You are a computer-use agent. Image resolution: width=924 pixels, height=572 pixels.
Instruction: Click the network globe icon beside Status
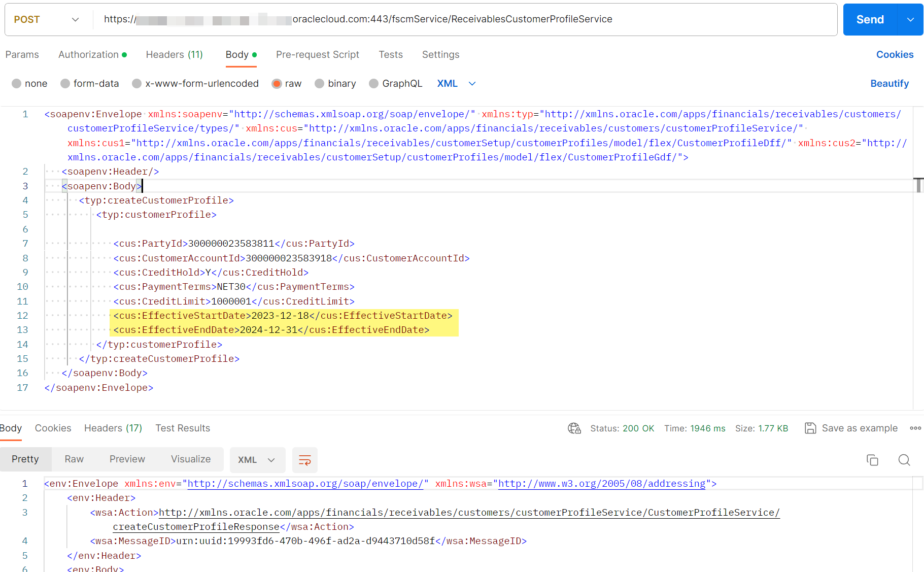(x=574, y=428)
